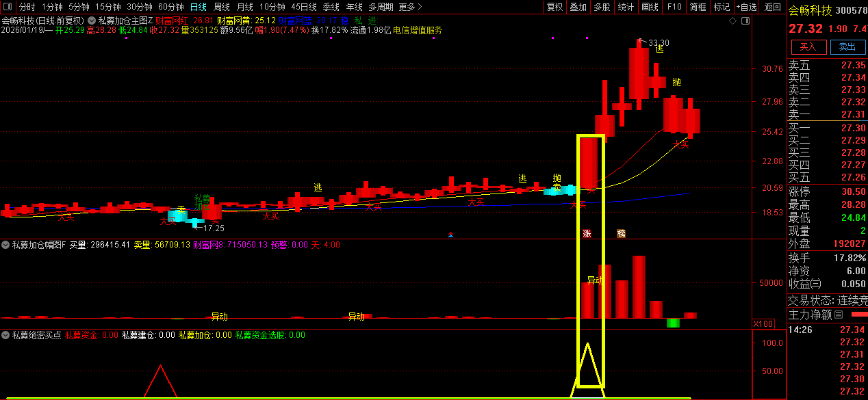868x400 pixels.
Task: Click the stock name 会畅科技 in the quote panel
Action: tap(810, 10)
